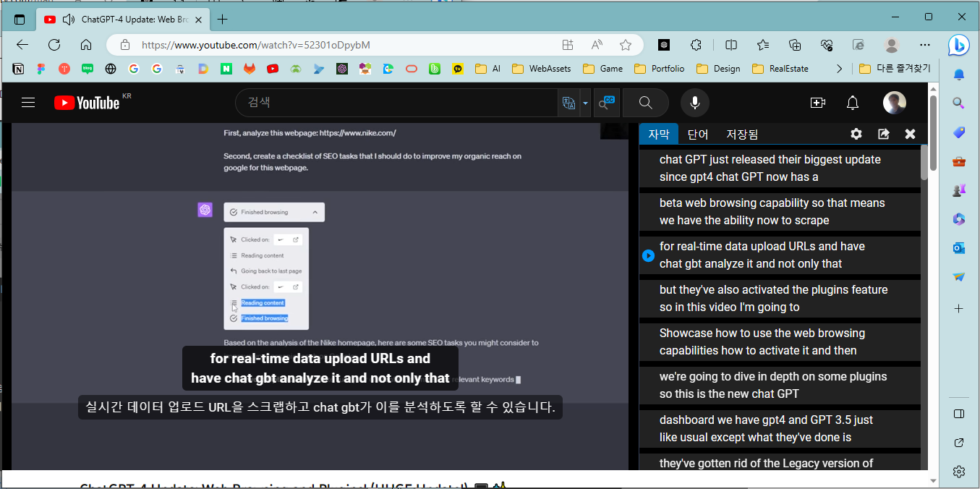Go to browser Home page

[86, 45]
